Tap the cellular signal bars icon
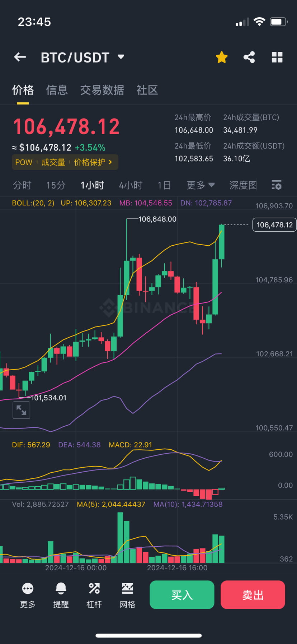 click(242, 22)
